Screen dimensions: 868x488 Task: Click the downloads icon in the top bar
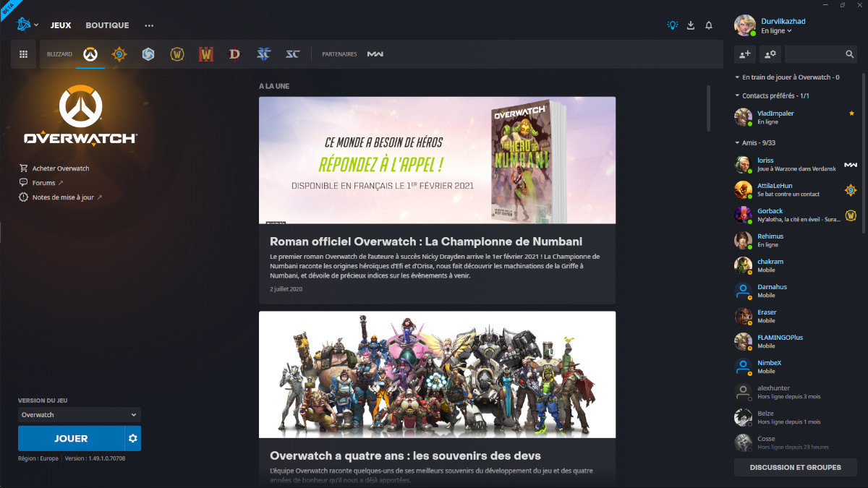click(690, 25)
